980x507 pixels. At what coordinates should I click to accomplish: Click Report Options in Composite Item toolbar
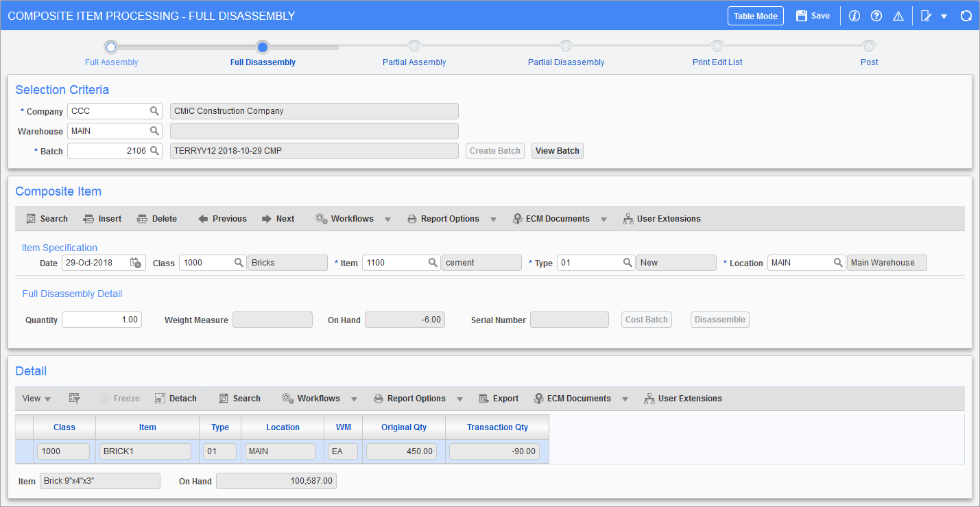coord(443,219)
